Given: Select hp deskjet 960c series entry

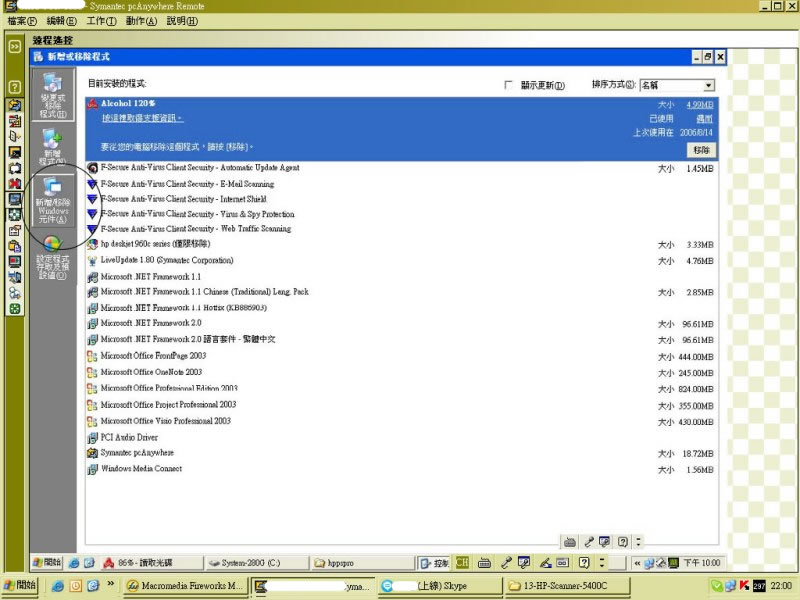Looking at the screenshot, I should coord(155,244).
